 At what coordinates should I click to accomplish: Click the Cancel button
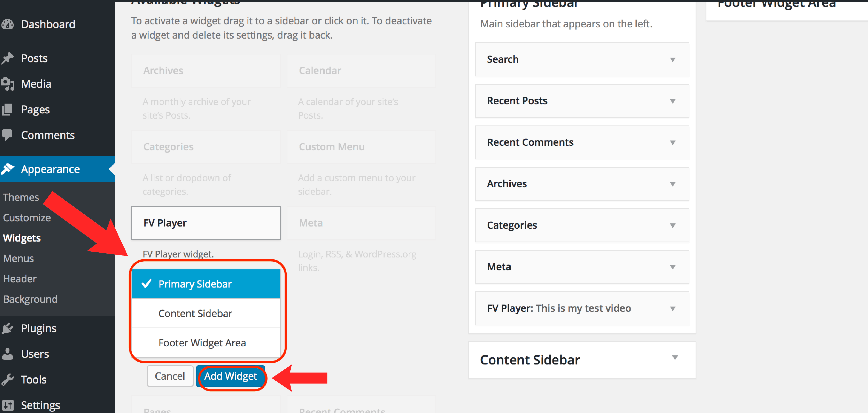170,376
